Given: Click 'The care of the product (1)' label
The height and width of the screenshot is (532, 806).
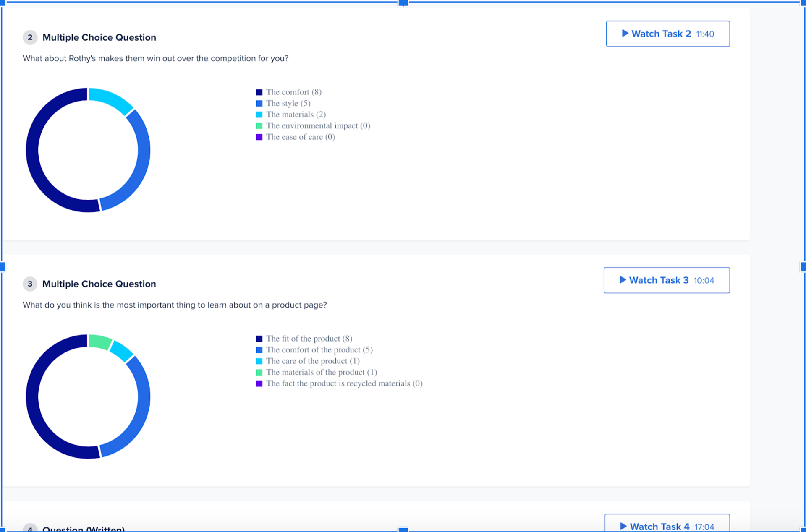Looking at the screenshot, I should coord(313,361).
